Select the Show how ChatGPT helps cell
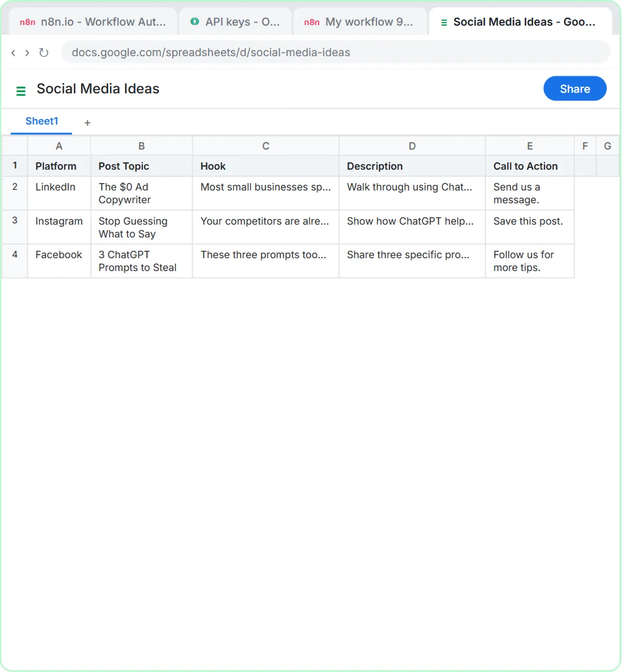The image size is (622, 672). coord(412,227)
